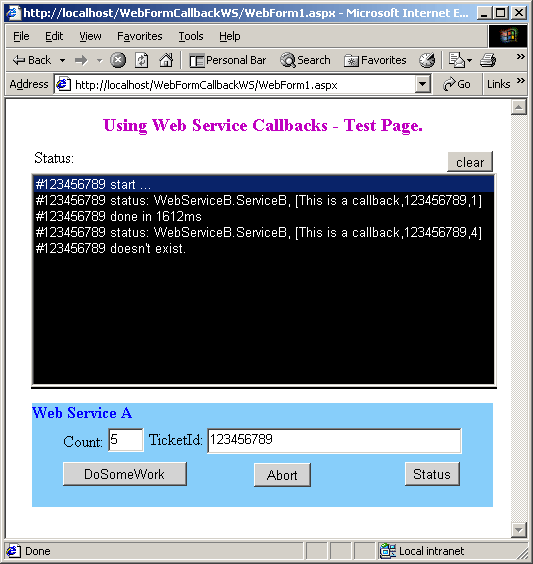Click the IE page icon in status bar
Screen dimensions: 533x564
coord(13,551)
